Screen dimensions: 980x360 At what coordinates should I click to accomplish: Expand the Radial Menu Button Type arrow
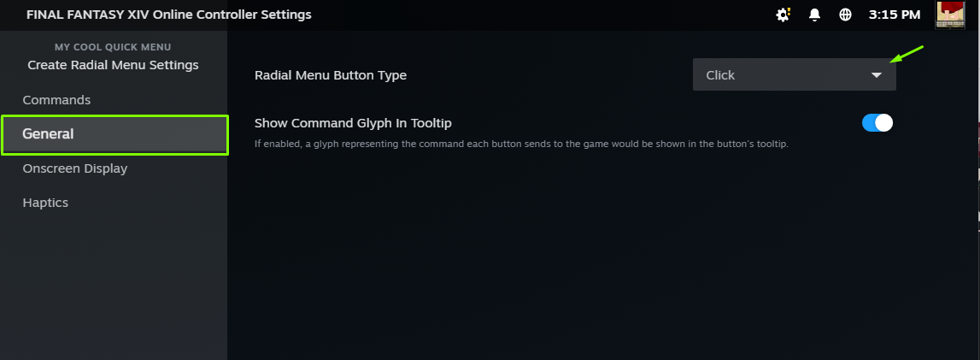click(x=876, y=75)
